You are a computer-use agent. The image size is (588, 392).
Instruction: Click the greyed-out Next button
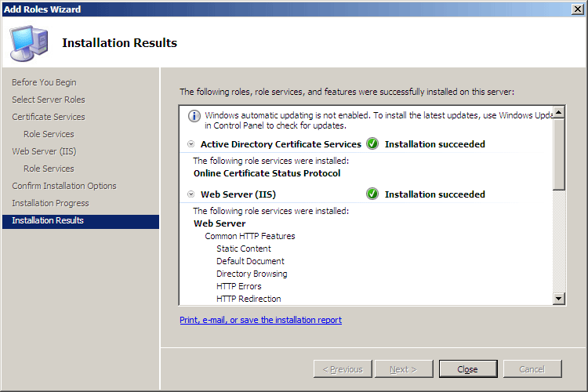pos(403,369)
